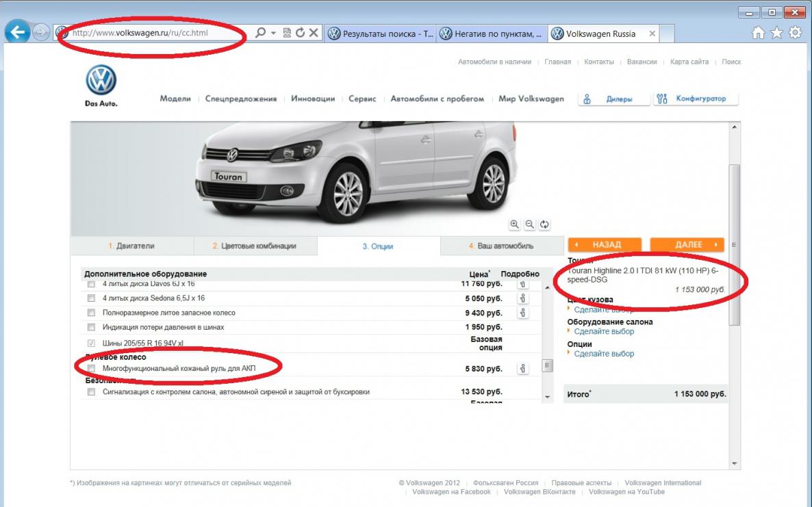
Task: Zoom in on the Touran image
Action: click(514, 224)
